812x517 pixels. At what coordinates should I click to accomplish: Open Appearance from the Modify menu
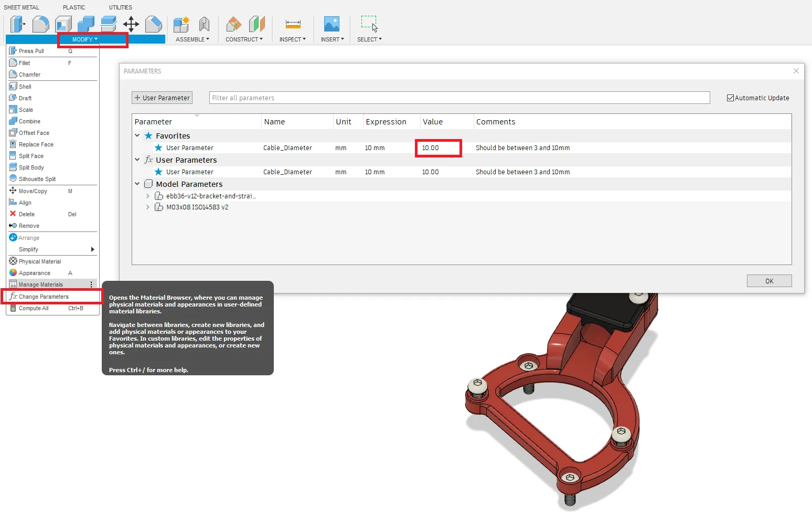pyautogui.click(x=35, y=273)
